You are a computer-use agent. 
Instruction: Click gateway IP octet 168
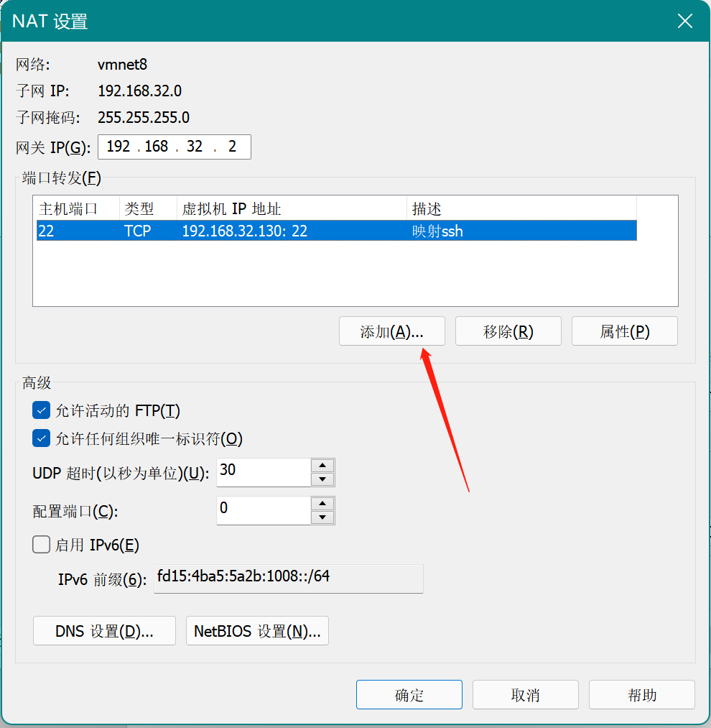157,147
